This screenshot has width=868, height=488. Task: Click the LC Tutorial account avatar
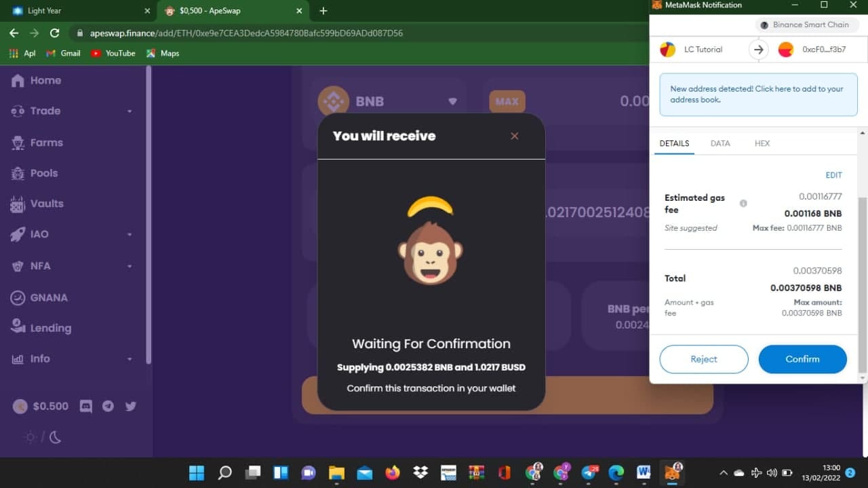668,49
